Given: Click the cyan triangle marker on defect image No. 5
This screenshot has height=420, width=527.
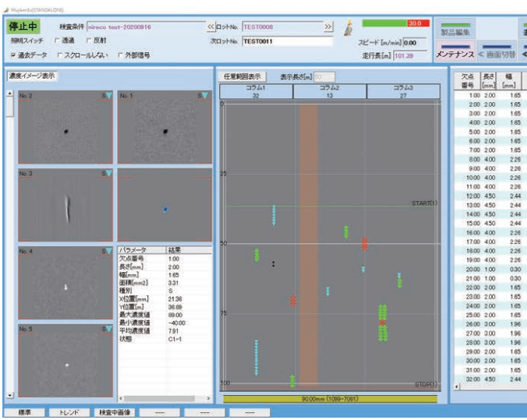Looking at the screenshot, I should point(108,328).
